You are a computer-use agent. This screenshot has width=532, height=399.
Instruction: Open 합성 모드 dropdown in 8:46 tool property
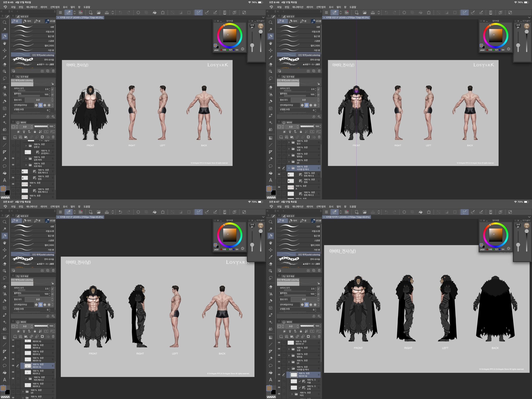click(x=305, y=100)
